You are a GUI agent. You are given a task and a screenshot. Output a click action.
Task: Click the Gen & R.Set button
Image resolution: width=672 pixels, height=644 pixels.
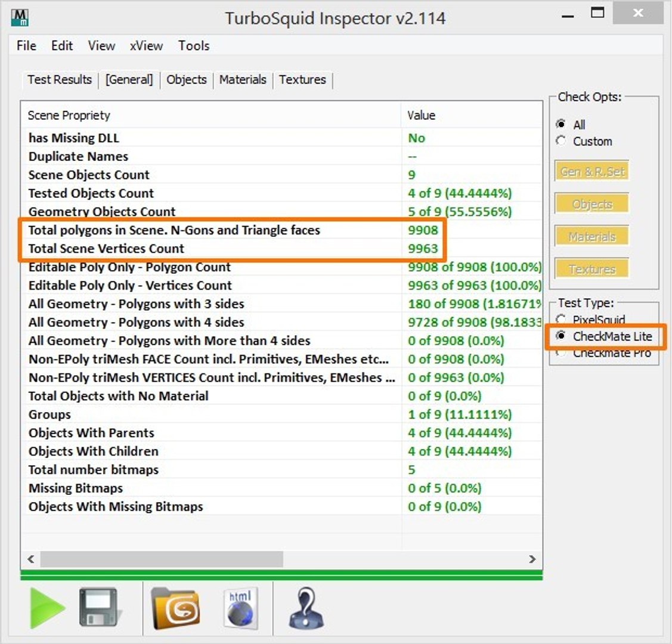pyautogui.click(x=592, y=171)
